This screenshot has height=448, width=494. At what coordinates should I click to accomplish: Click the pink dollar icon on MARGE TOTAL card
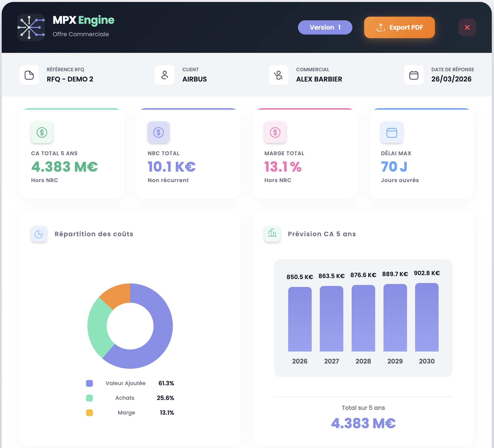[x=275, y=132]
